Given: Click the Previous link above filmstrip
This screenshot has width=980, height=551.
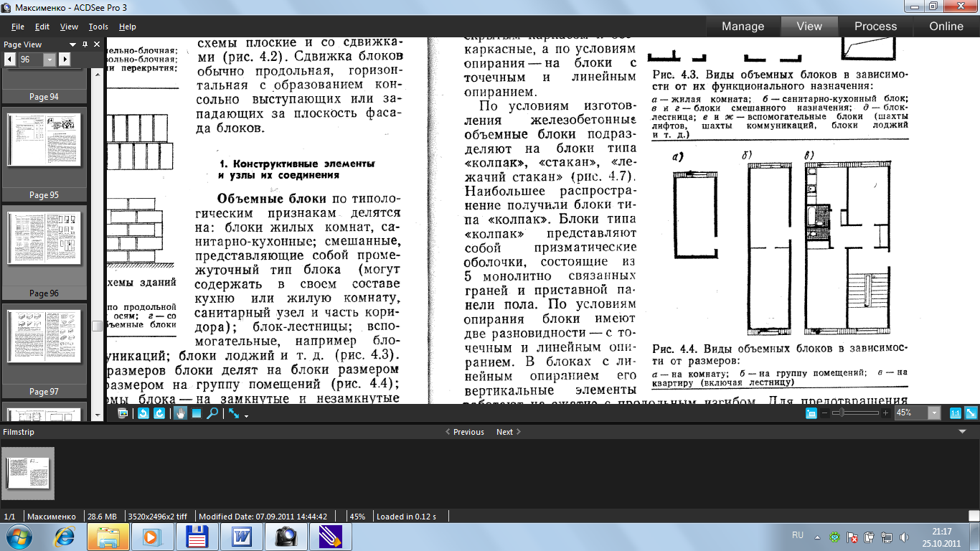Looking at the screenshot, I should (x=465, y=432).
